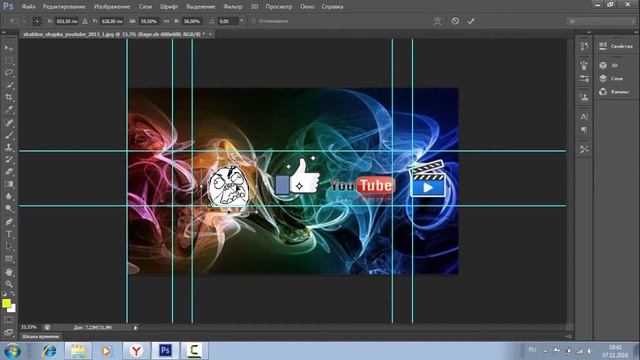Close the shablon_shapka_youtube document tab
The width and height of the screenshot is (640, 360).
point(211,34)
